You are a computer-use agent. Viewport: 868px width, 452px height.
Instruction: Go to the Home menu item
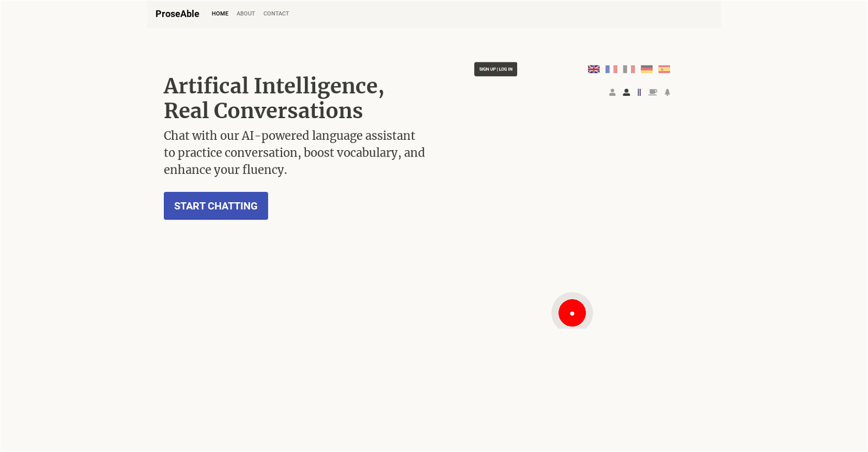point(220,14)
